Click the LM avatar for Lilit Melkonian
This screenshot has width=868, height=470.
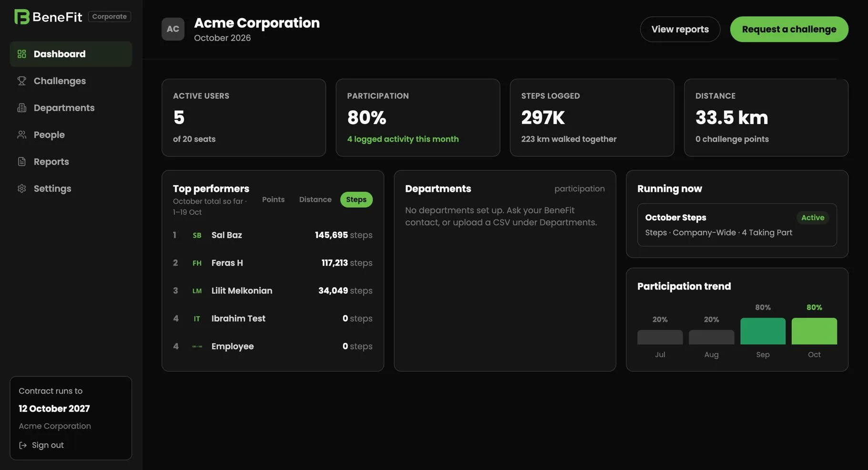(197, 291)
